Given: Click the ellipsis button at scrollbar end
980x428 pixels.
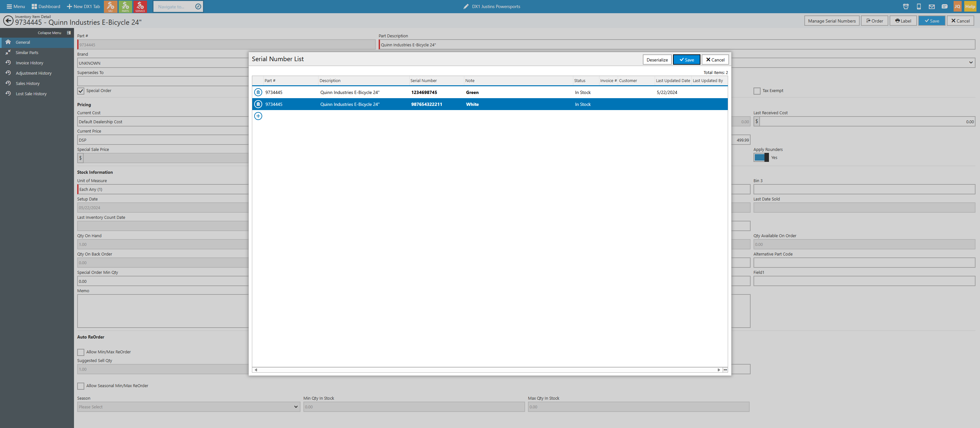Looking at the screenshot, I should (x=725, y=370).
